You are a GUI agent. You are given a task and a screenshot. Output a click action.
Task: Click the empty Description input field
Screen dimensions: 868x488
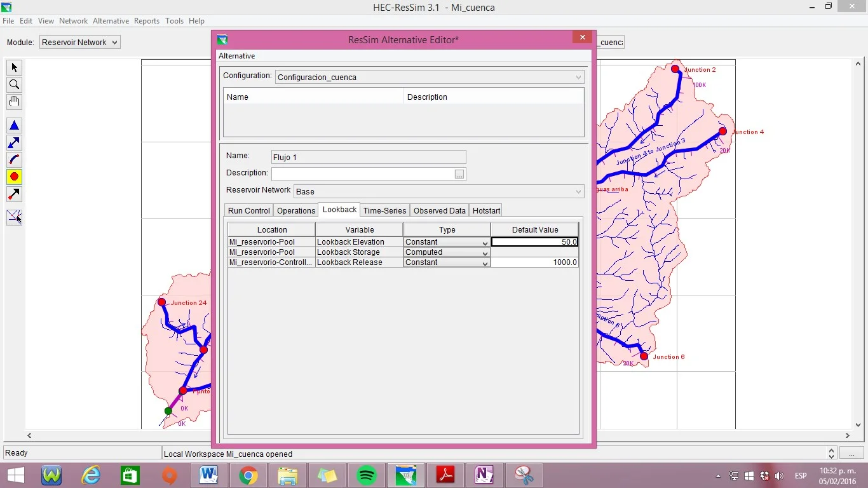(362, 174)
